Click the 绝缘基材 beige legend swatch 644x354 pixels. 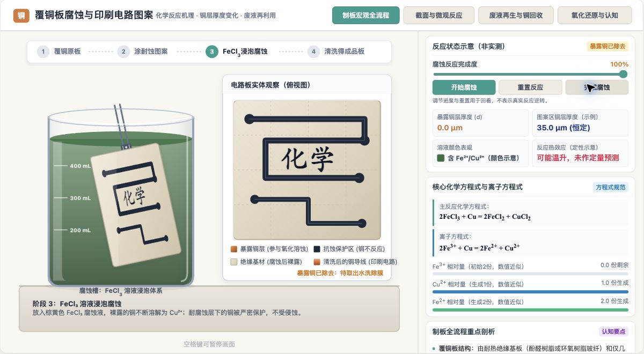coord(233,262)
